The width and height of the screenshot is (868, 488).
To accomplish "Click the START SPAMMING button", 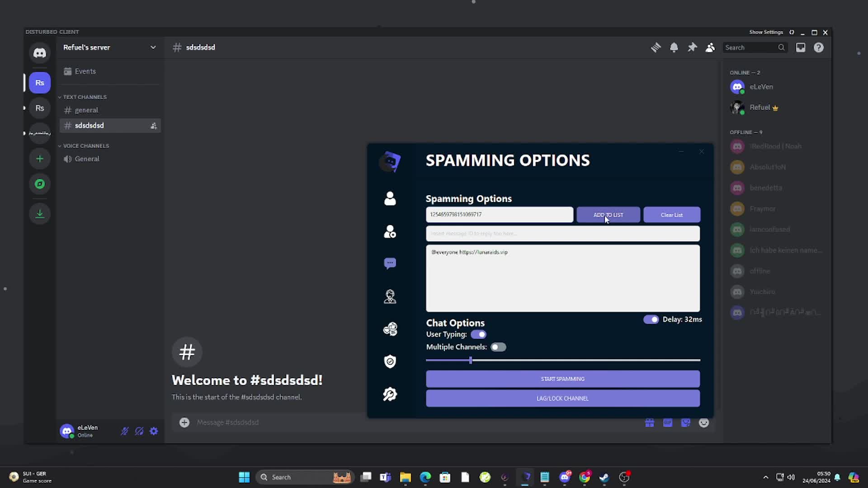I will (x=562, y=379).
